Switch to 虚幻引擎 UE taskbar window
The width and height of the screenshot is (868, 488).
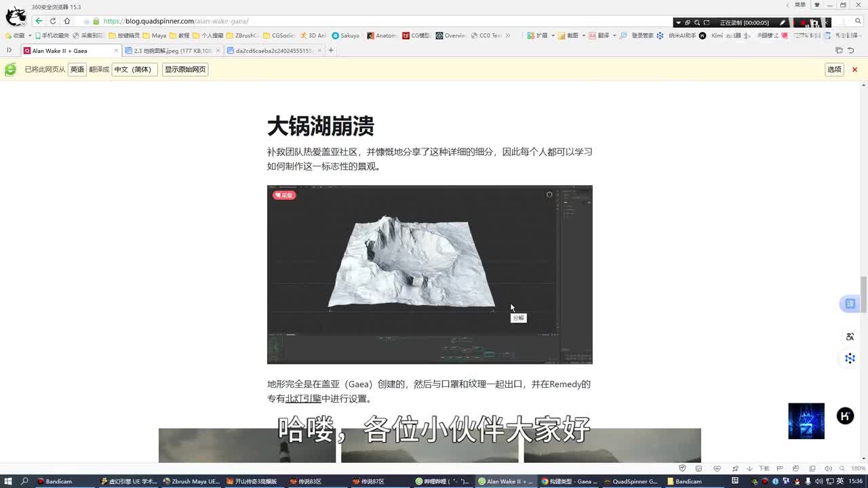pyautogui.click(x=129, y=481)
